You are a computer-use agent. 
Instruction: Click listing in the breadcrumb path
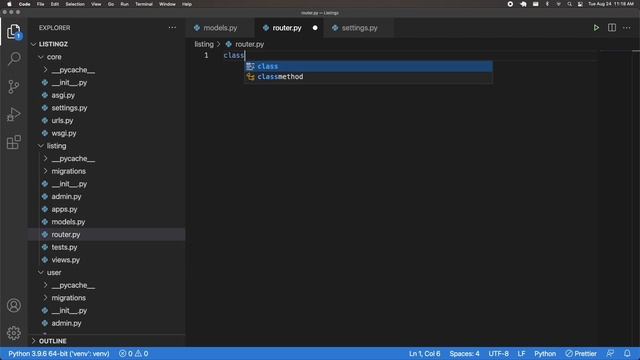tap(204, 44)
